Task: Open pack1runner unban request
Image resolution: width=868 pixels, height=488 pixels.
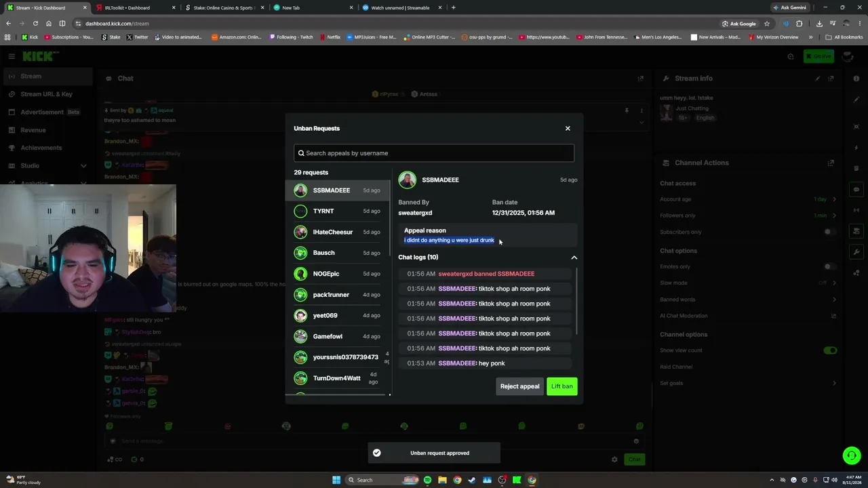Action: 338,295
